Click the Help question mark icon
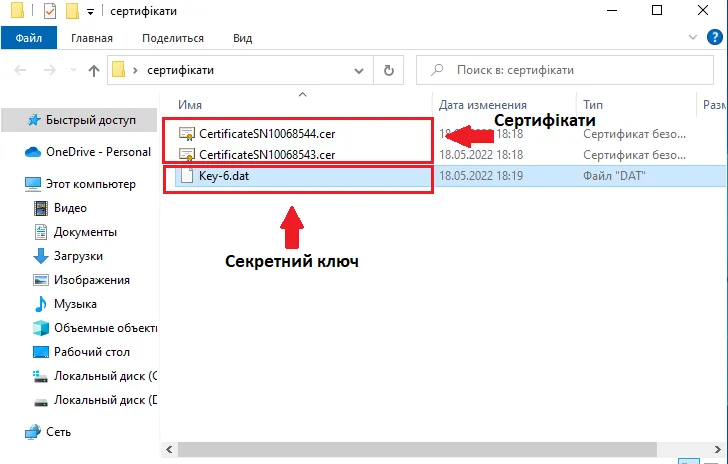The height and width of the screenshot is (464, 728). (x=713, y=38)
